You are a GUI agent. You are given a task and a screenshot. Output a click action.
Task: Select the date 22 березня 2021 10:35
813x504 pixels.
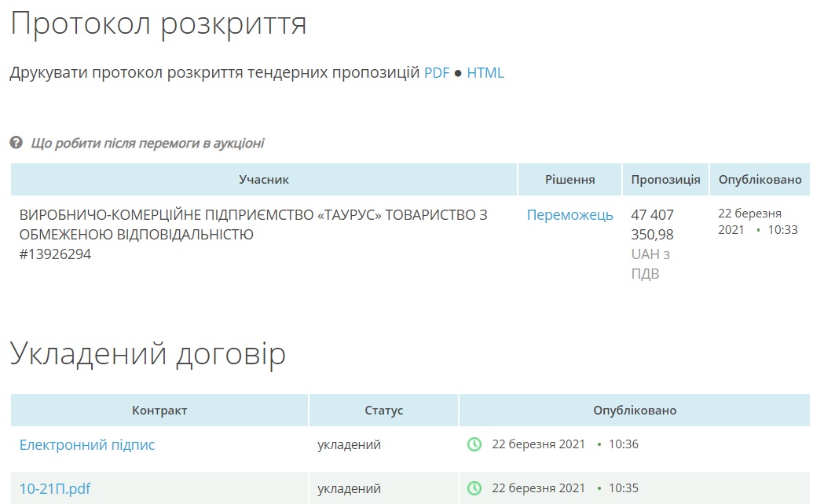[x=565, y=488]
